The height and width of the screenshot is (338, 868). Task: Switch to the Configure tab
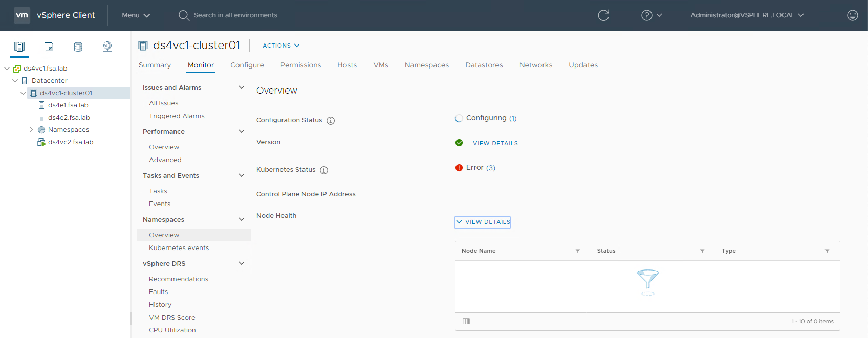pyautogui.click(x=247, y=65)
